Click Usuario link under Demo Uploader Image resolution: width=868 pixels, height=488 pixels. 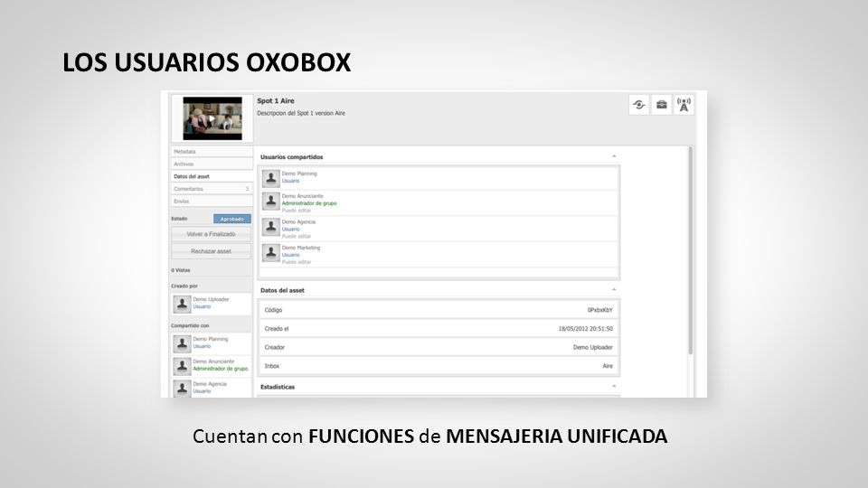[x=202, y=306]
